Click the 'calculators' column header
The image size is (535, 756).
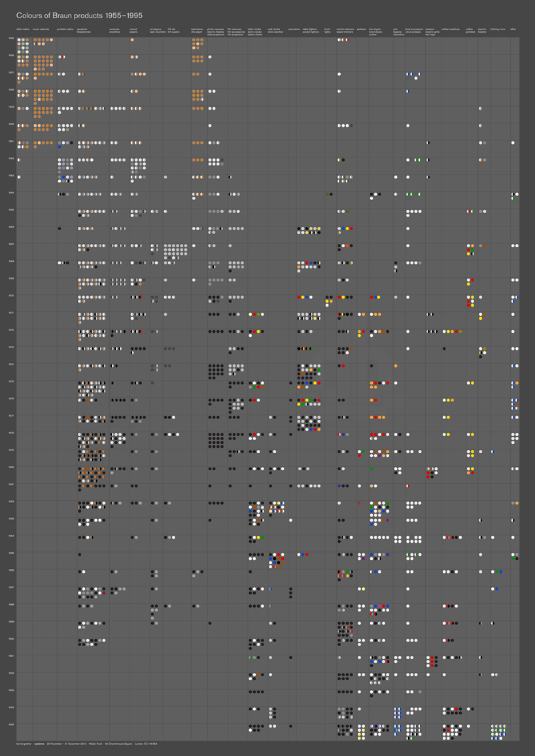(x=294, y=29)
